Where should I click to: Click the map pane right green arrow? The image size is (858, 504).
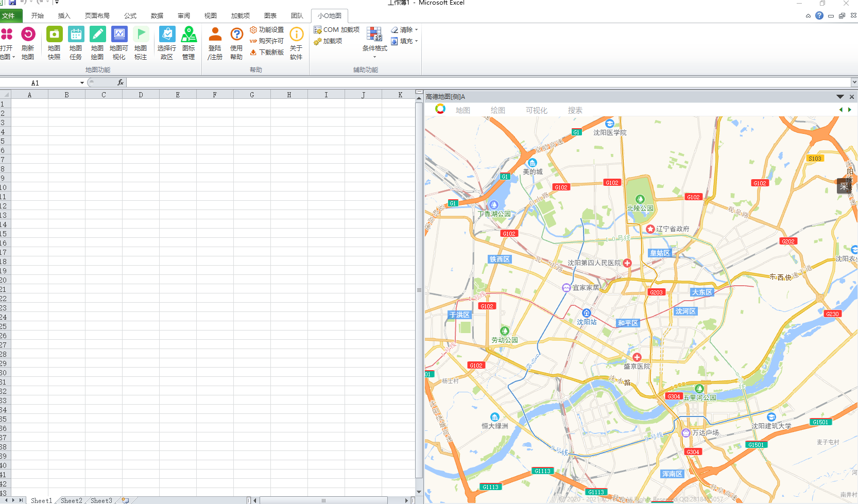click(x=849, y=110)
